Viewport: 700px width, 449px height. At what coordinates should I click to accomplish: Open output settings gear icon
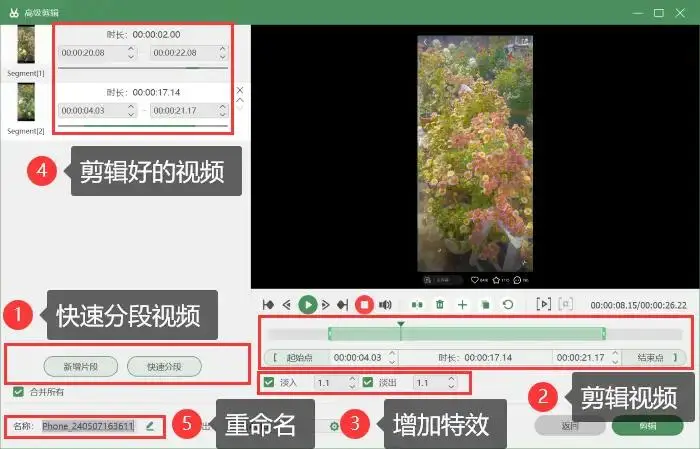pos(334,426)
